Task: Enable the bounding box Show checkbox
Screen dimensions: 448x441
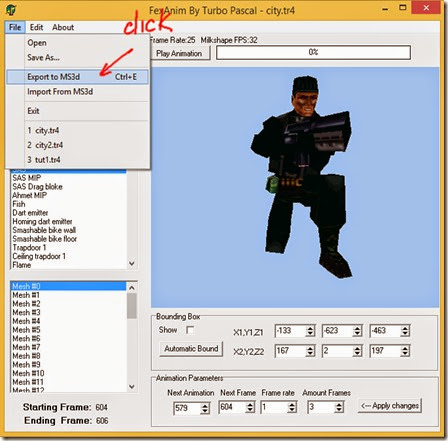Action: 190,330
